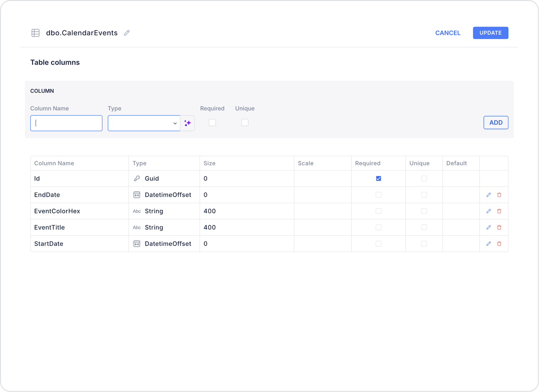The width and height of the screenshot is (539, 392).
Task: Toggle Unique checkbox for EndDate
Action: coord(424,195)
